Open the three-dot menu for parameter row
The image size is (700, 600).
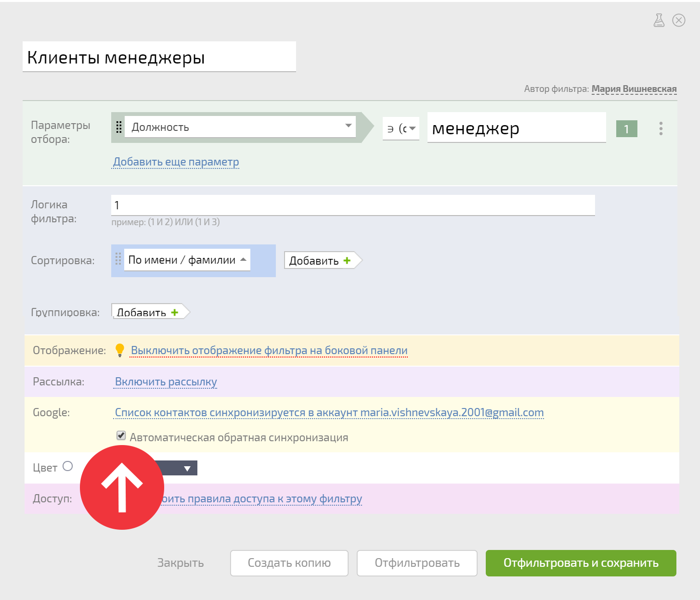[x=661, y=128]
